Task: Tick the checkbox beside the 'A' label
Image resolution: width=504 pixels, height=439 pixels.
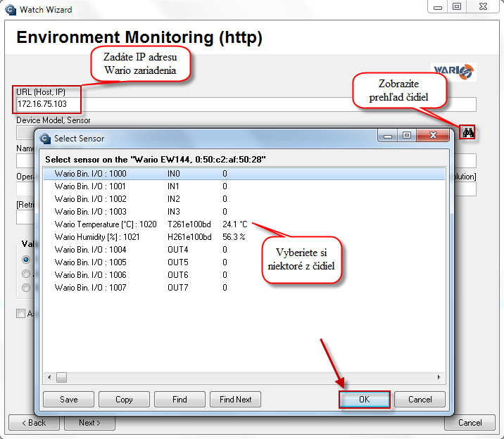Action: [x=20, y=313]
